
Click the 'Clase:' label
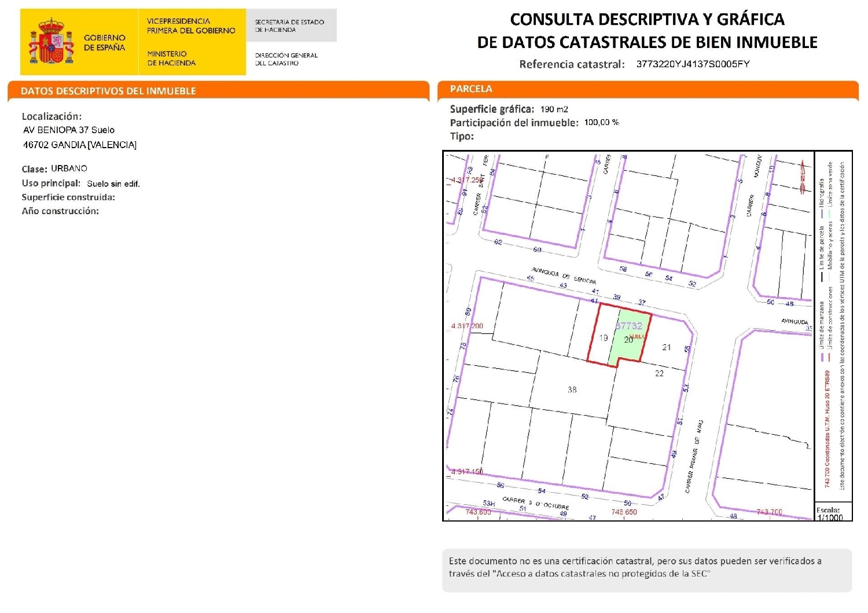coord(34,169)
